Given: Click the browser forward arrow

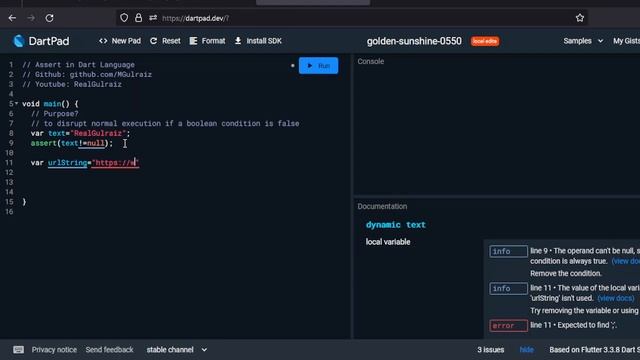Looking at the screenshot, I should [31, 18].
